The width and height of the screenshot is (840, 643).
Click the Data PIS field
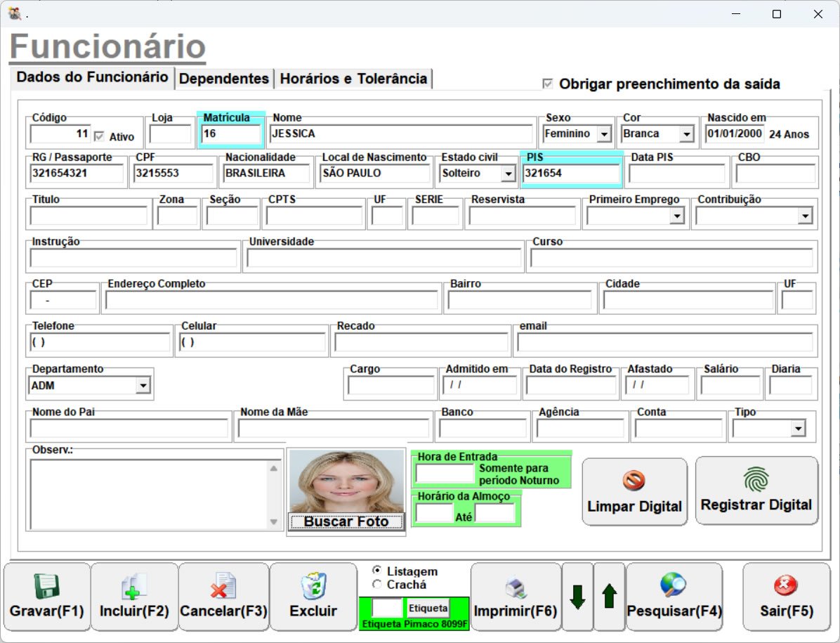676,173
